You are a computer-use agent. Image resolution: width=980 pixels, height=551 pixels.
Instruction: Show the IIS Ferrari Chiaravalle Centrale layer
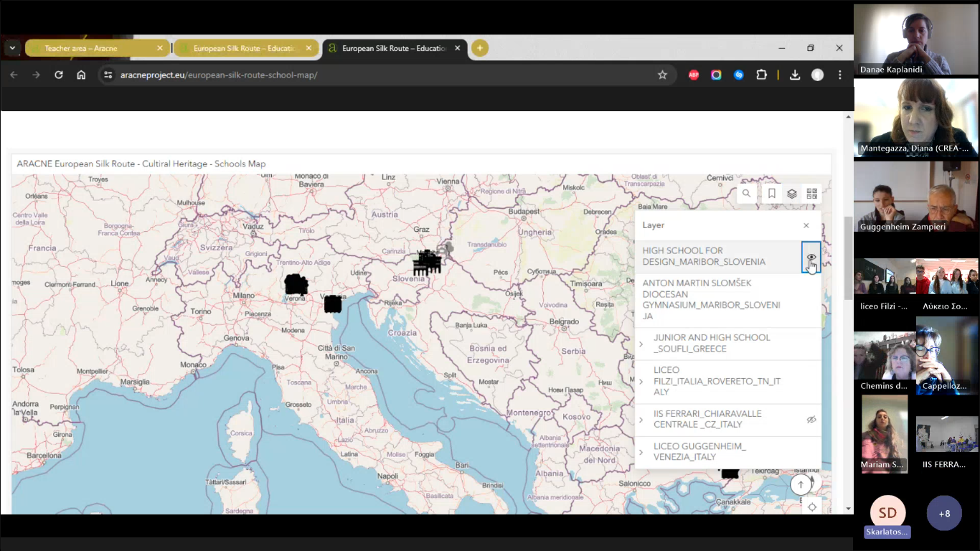(x=811, y=420)
